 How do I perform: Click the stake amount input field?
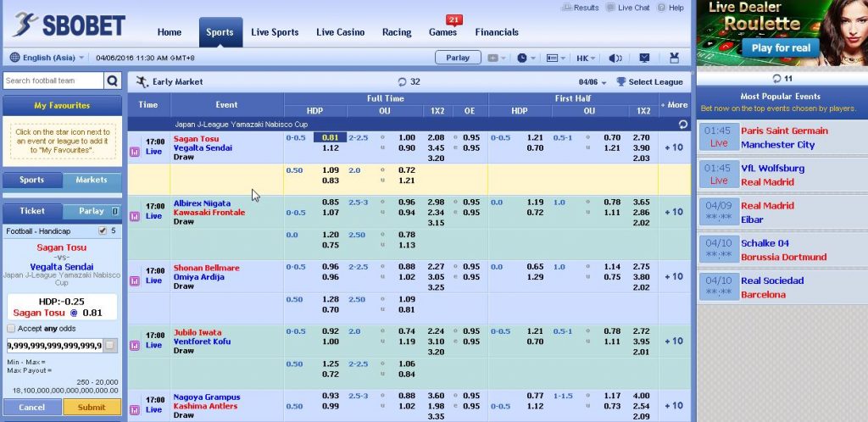(x=55, y=346)
